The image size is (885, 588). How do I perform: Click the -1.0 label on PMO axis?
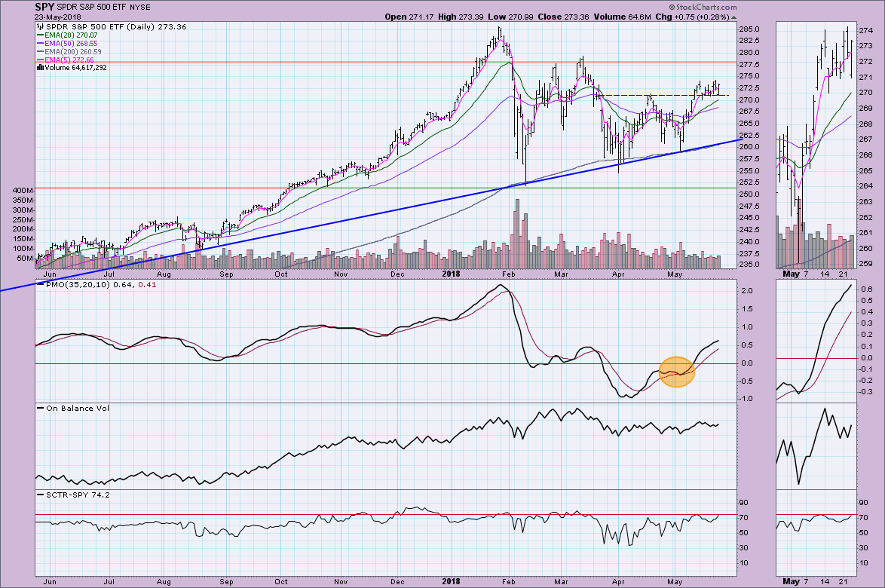click(746, 398)
